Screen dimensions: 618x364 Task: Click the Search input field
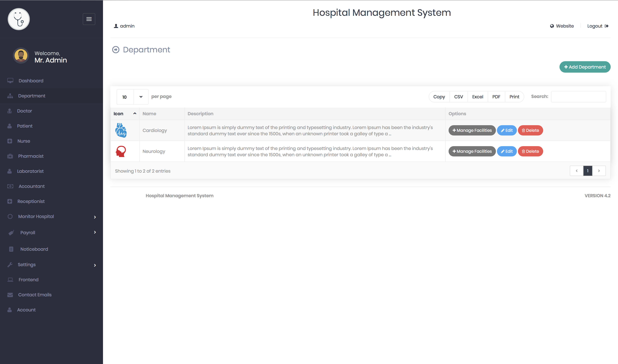click(578, 97)
